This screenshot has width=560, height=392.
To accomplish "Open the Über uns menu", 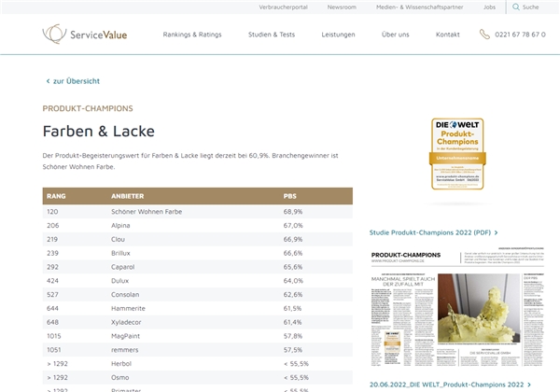I will pyautogui.click(x=396, y=35).
